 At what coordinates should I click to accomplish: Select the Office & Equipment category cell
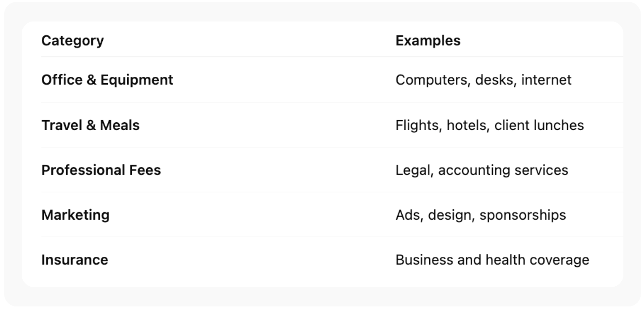coord(107,80)
